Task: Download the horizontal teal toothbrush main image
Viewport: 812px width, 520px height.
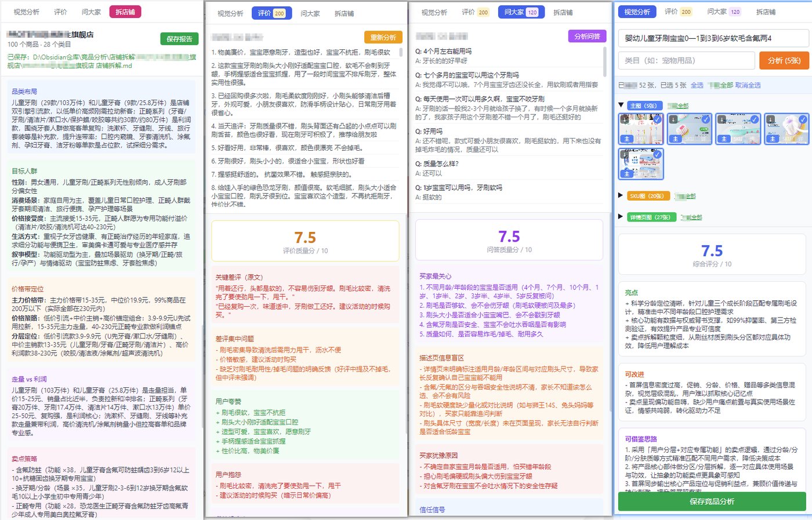Action: click(x=722, y=119)
